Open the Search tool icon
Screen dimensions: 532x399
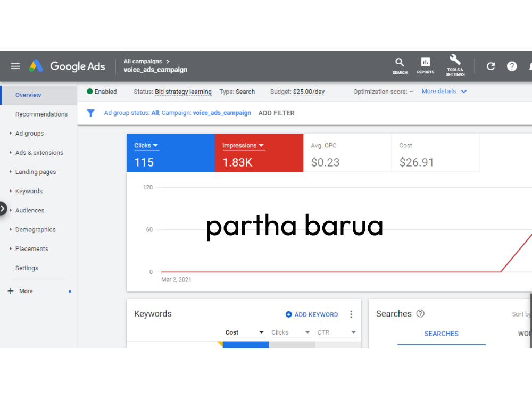tap(400, 66)
